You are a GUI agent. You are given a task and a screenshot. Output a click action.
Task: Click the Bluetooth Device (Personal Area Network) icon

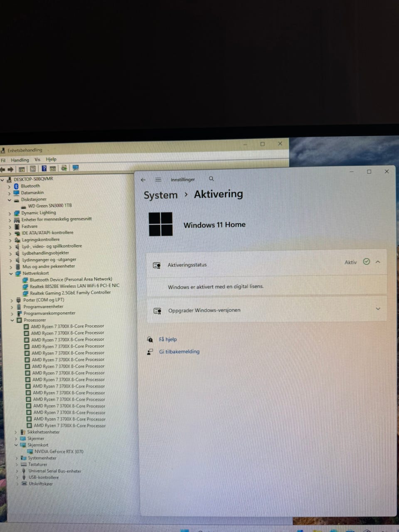25,280
